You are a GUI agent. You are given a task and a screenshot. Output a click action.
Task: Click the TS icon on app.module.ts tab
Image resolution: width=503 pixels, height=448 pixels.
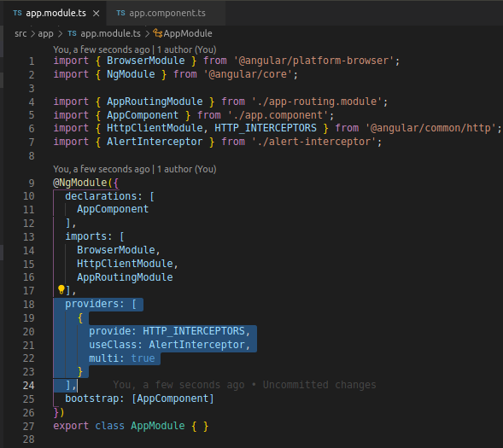click(x=17, y=13)
